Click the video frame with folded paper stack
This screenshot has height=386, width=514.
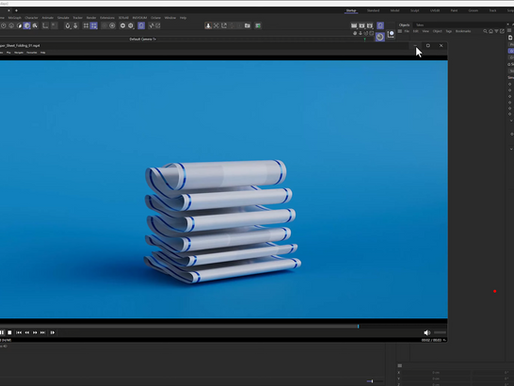[x=224, y=189]
